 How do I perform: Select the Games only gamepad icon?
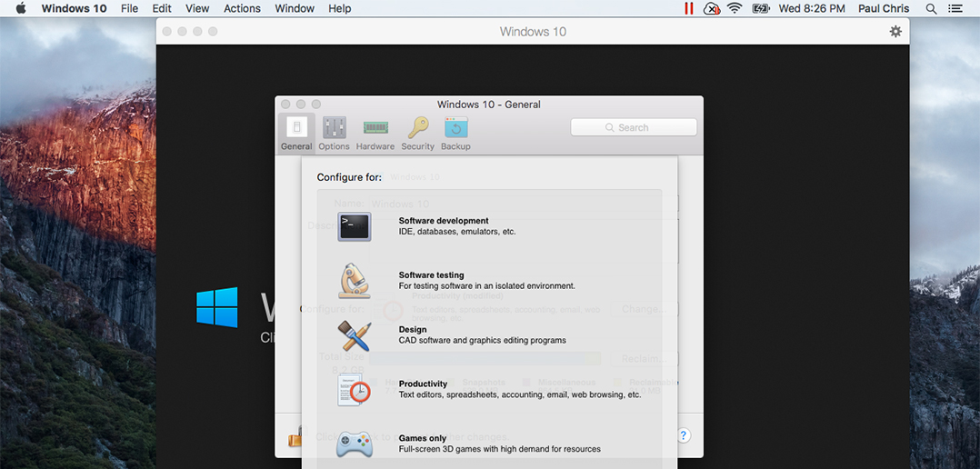pos(355,444)
